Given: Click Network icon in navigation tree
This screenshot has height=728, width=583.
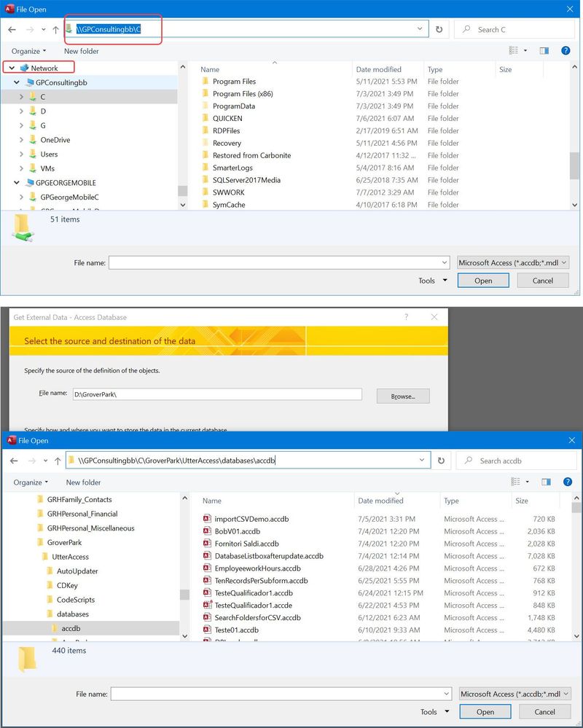Looking at the screenshot, I should point(24,68).
